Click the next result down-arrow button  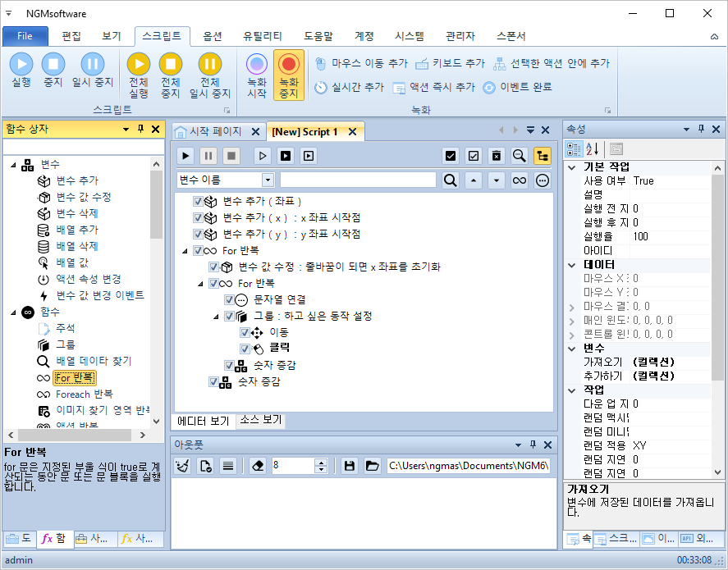[x=497, y=180]
